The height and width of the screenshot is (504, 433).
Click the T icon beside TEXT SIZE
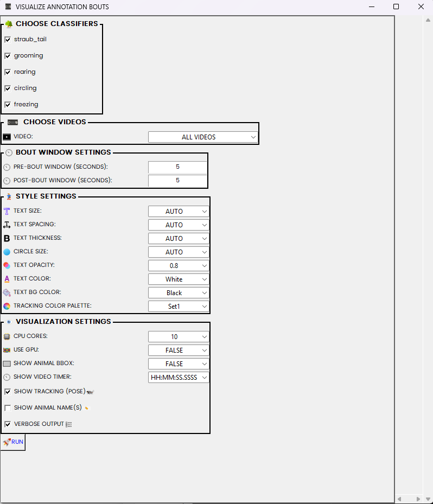point(7,211)
